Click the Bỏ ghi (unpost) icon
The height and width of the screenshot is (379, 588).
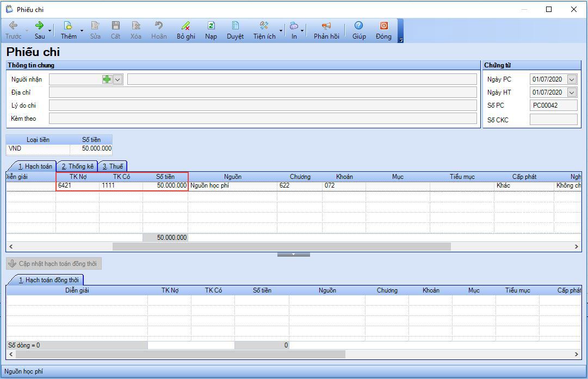(185, 26)
